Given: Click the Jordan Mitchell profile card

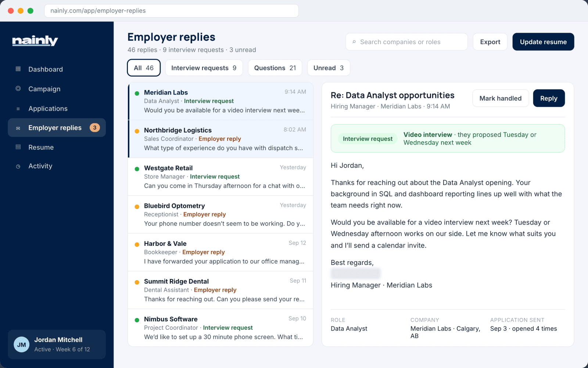Looking at the screenshot, I should click(x=57, y=344).
